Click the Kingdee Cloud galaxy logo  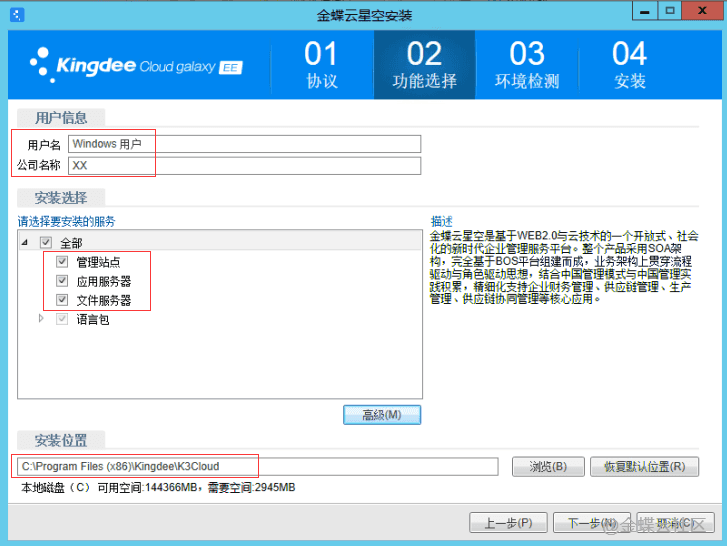[136, 65]
